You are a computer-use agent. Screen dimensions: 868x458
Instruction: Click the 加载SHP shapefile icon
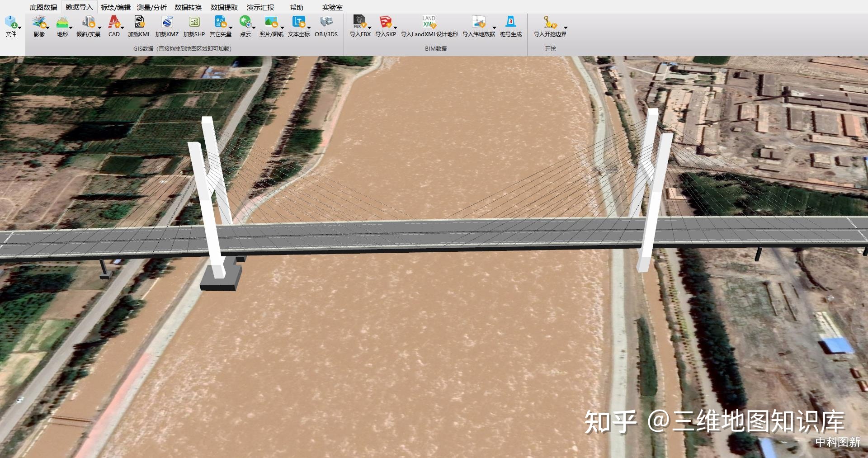coord(194,22)
